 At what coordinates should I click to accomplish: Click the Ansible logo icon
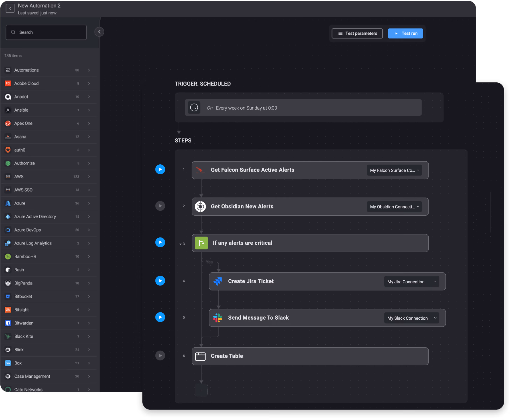pyautogui.click(x=8, y=110)
